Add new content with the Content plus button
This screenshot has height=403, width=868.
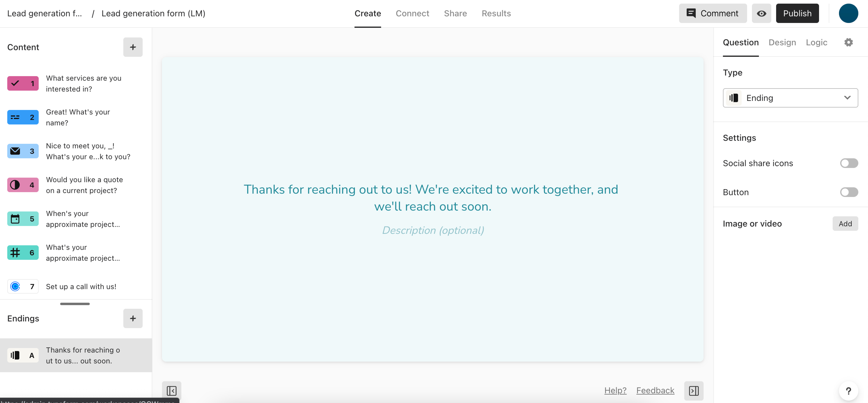[x=133, y=47]
